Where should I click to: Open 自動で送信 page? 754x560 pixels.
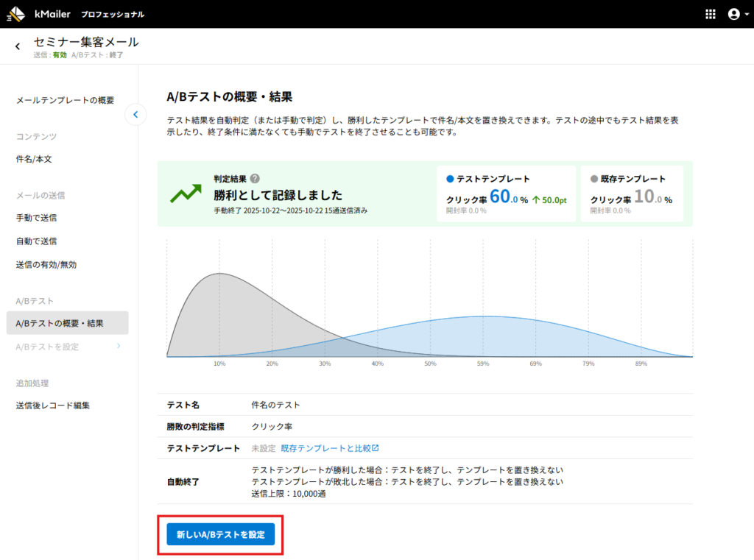pos(37,241)
